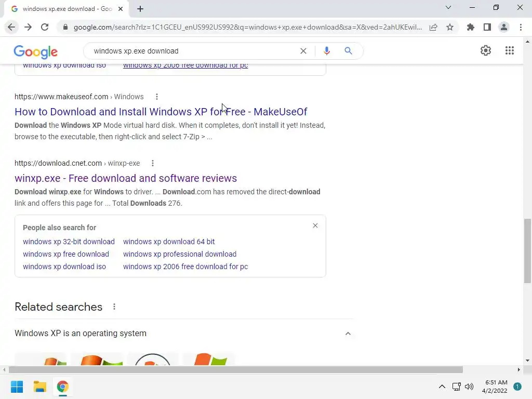Close the windows xp.exe download tab
The width and height of the screenshot is (532, 399).
pos(121,9)
